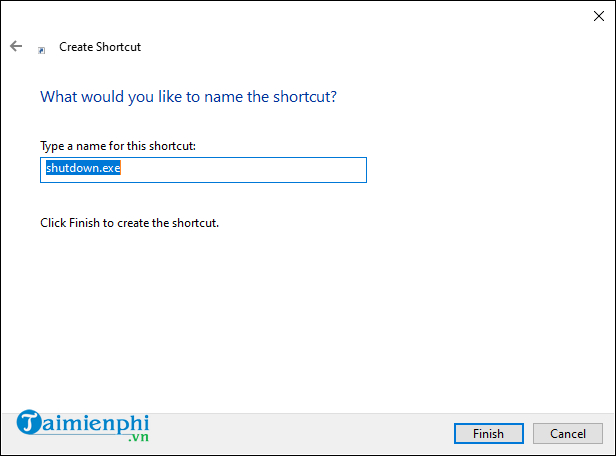
Task: Click the heading 'What would you like to name the shortcut?'
Action: (189, 97)
